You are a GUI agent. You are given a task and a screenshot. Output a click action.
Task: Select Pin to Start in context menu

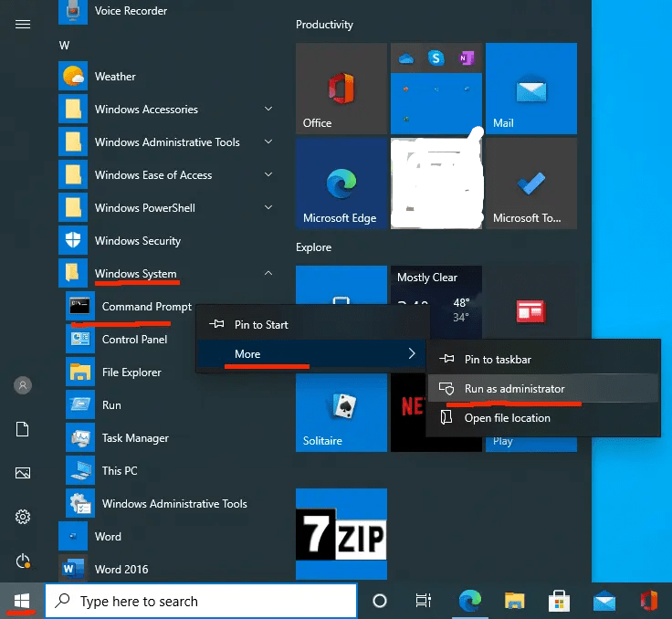[313, 324]
